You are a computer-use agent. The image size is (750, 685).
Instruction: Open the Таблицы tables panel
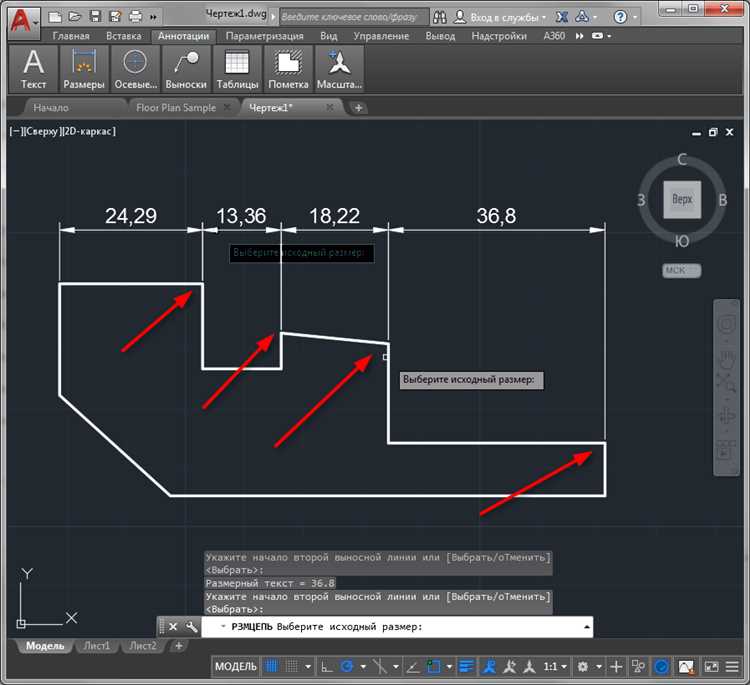tap(237, 69)
